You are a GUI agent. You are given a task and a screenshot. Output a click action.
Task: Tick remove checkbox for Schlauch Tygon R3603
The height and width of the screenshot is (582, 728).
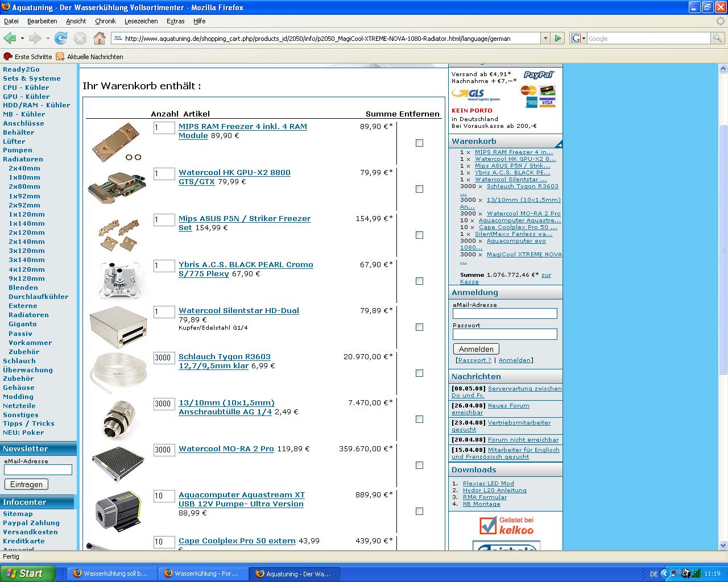[x=419, y=373]
